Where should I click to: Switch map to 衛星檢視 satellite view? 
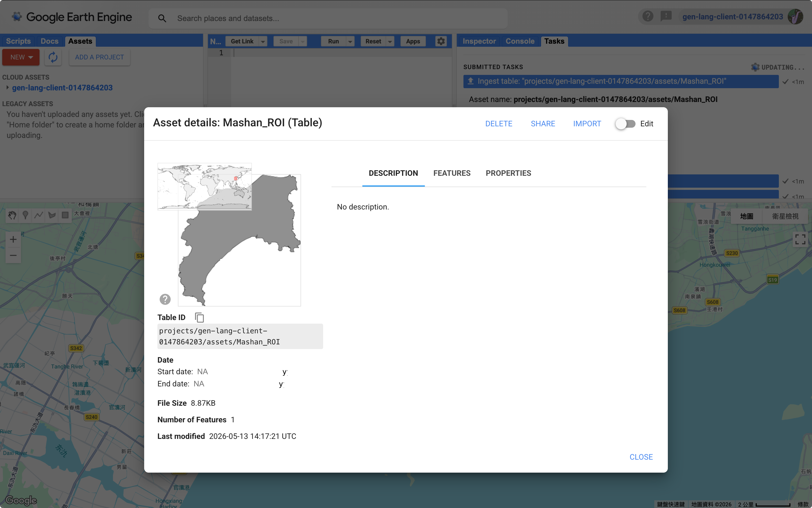[x=785, y=216]
